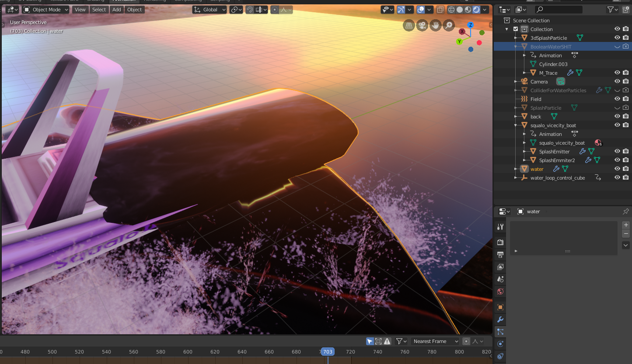Toggle perspective/orthographic view grid icon
The image size is (632, 364).
point(409,25)
